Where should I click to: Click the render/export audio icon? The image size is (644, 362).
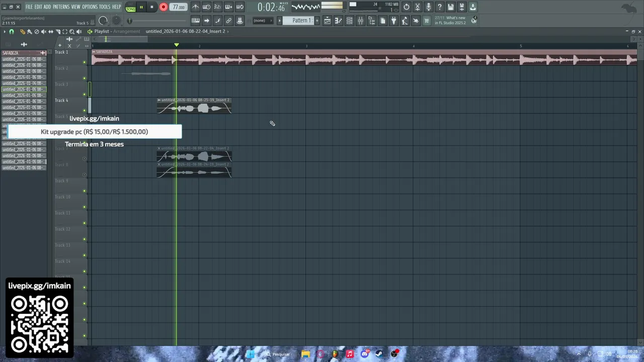(462, 7)
